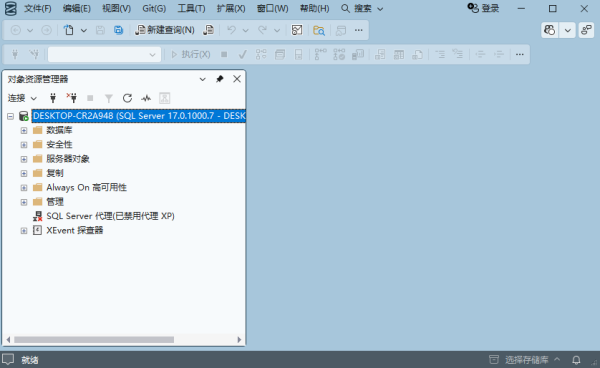Open the SQL editor toolbar overflow ellipsis
This screenshot has height=368, width=600.
[x=520, y=54]
